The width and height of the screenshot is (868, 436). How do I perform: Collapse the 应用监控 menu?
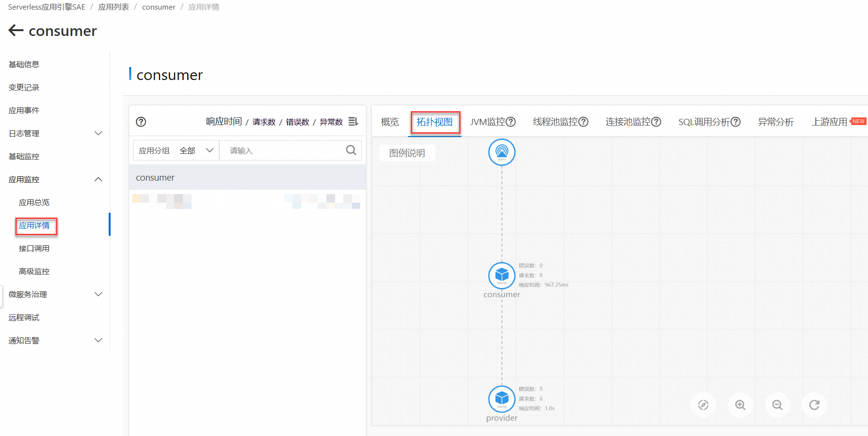pos(98,179)
